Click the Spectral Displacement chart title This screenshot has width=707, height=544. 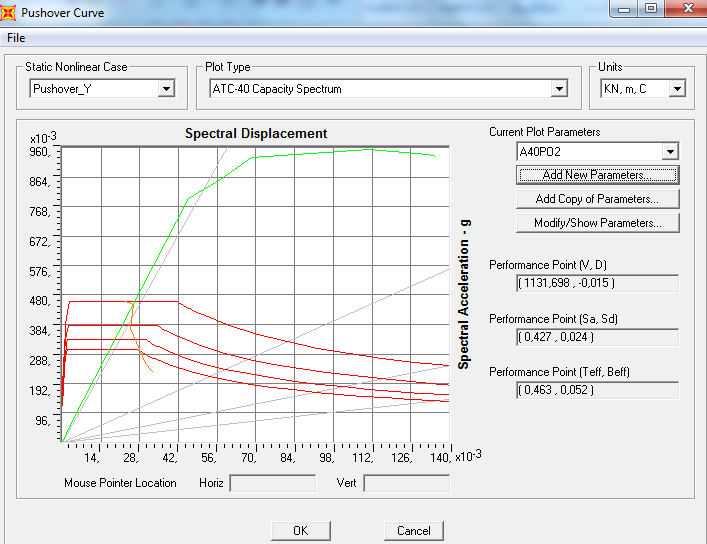(256, 134)
